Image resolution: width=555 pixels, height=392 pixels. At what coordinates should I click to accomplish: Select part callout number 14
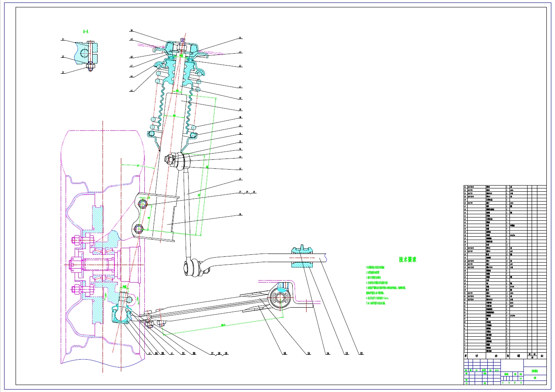328,353
